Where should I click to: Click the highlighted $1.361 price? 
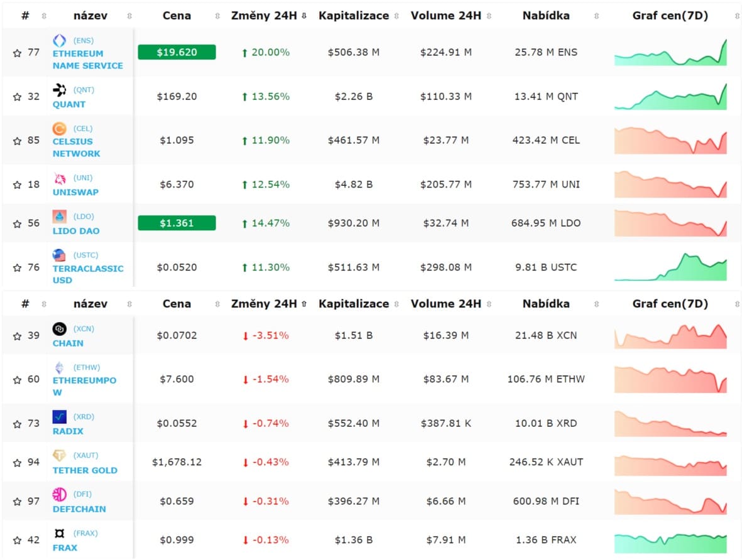(177, 223)
